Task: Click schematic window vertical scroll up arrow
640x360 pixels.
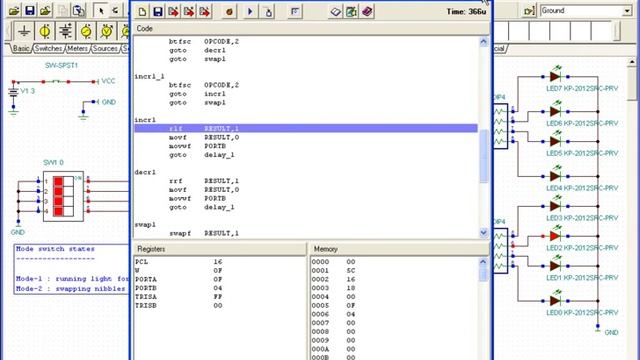Action: point(631,62)
